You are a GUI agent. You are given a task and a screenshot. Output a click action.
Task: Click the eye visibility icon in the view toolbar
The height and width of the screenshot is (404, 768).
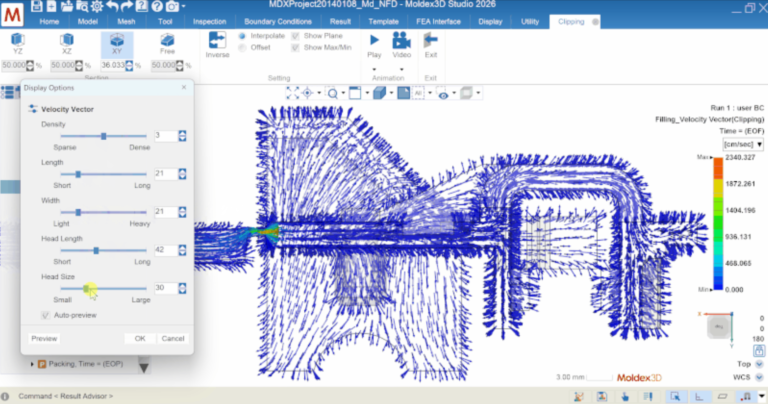point(443,94)
